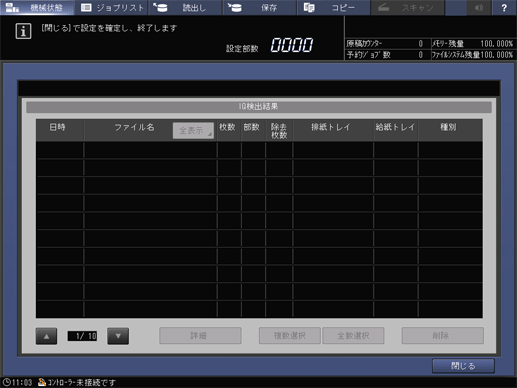Click the 削除 button
517x388 pixels.
443,335
